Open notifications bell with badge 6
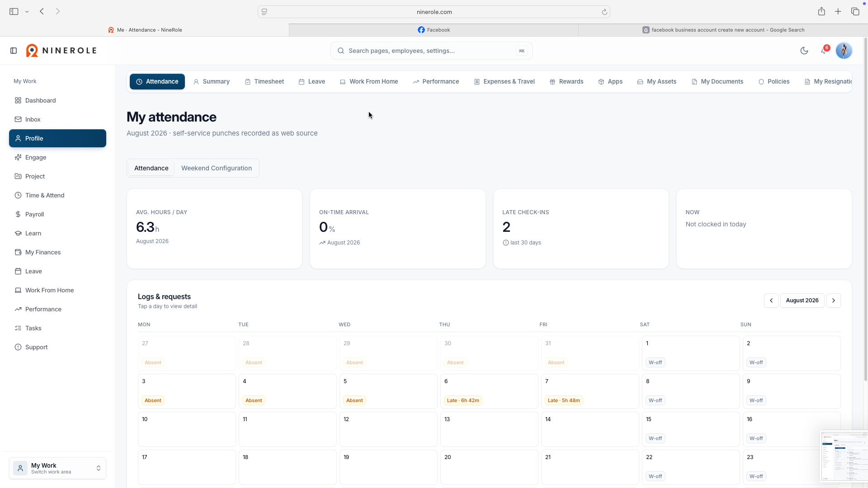 [824, 51]
